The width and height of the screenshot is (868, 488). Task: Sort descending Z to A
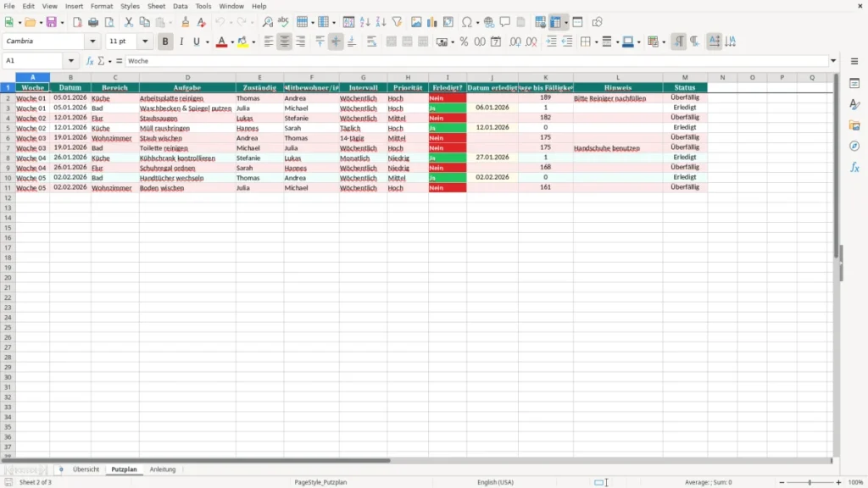(x=381, y=22)
